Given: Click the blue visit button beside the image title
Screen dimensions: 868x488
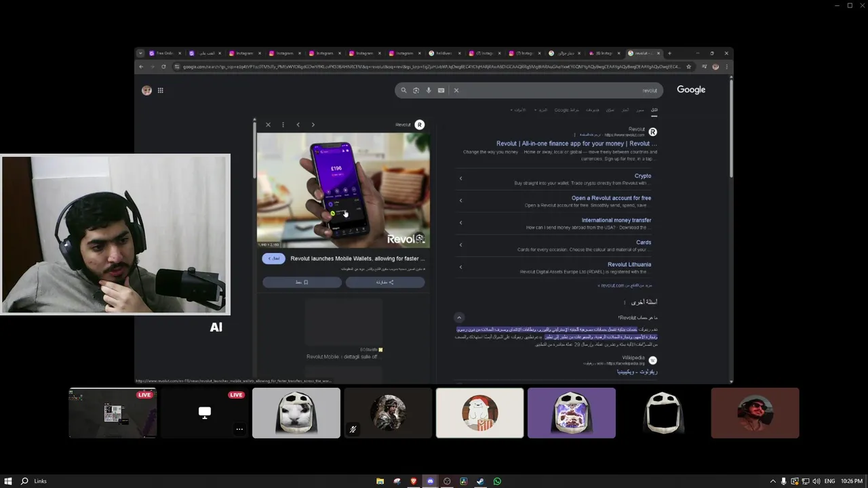Looking at the screenshot, I should pos(273,259).
